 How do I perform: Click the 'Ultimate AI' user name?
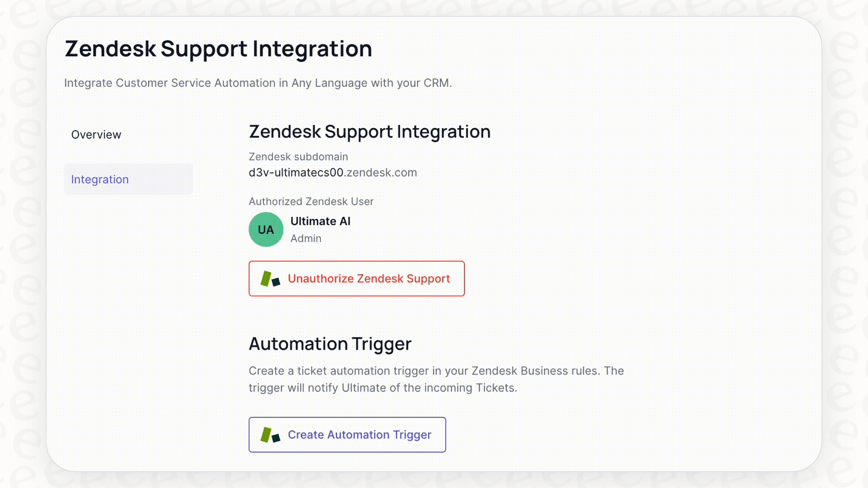320,221
